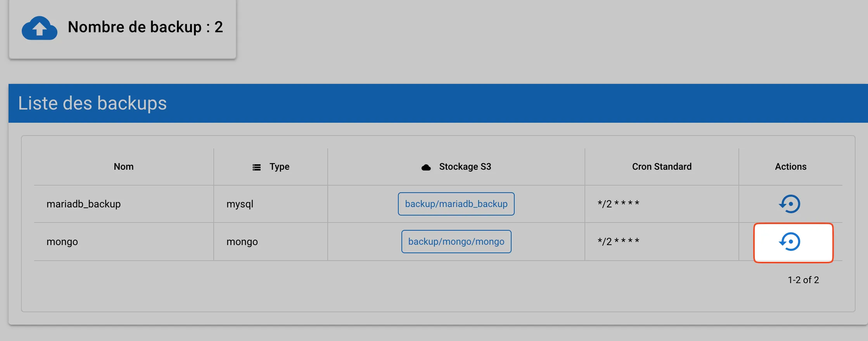
Task: Click the cloud upload icon beside Nombre de backup
Action: [40, 28]
